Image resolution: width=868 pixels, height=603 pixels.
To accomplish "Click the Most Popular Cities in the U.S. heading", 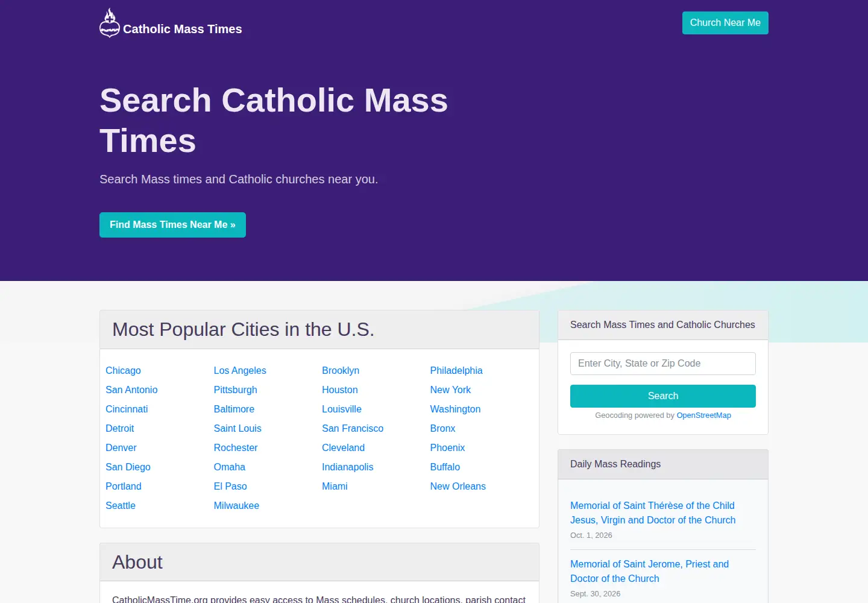I will click(x=244, y=330).
